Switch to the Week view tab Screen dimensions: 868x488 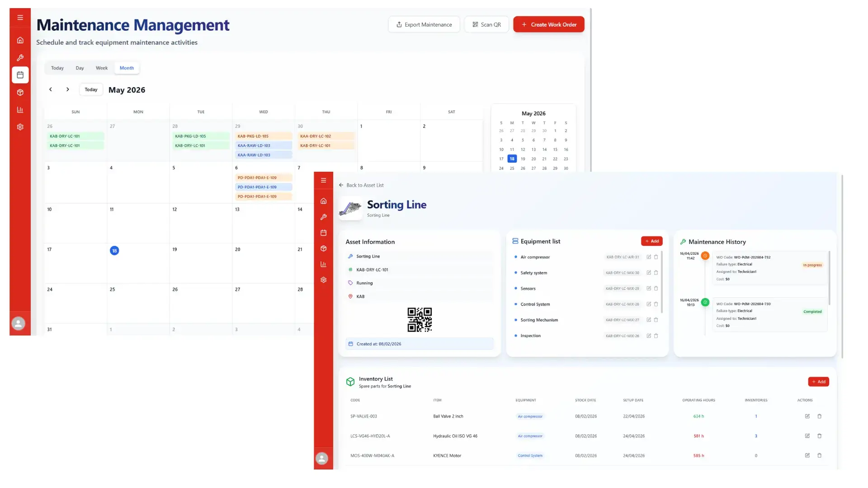click(x=102, y=68)
